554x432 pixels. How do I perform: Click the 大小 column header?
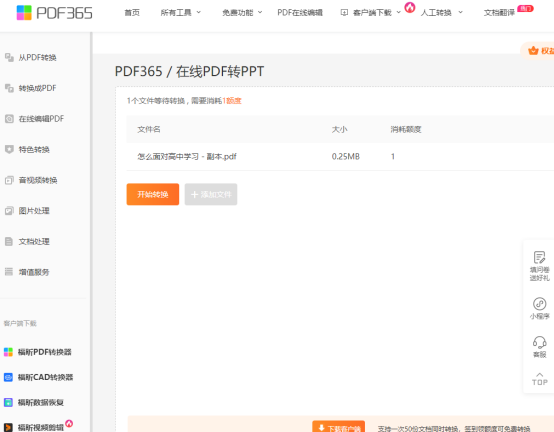pos(339,129)
